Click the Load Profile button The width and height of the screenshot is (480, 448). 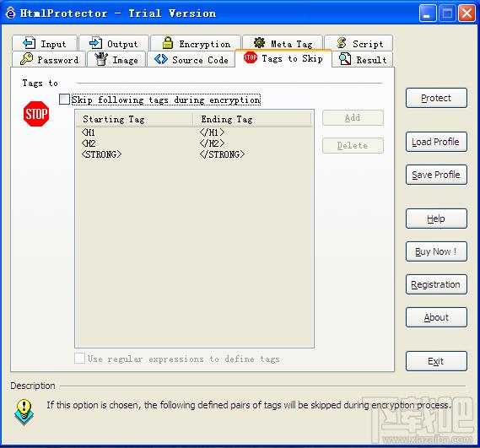436,142
